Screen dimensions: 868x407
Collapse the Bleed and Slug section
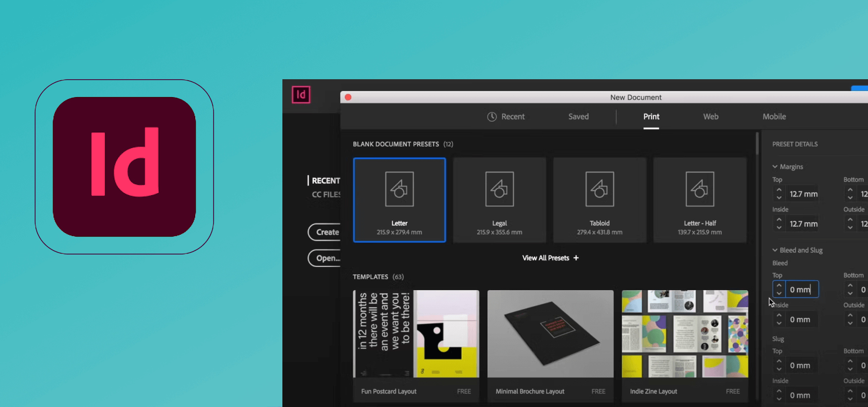tap(775, 251)
